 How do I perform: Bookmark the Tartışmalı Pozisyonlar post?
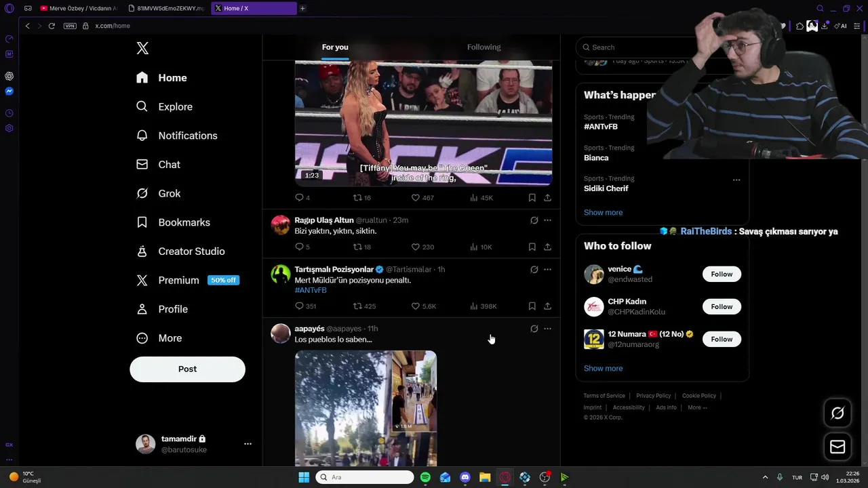532,306
